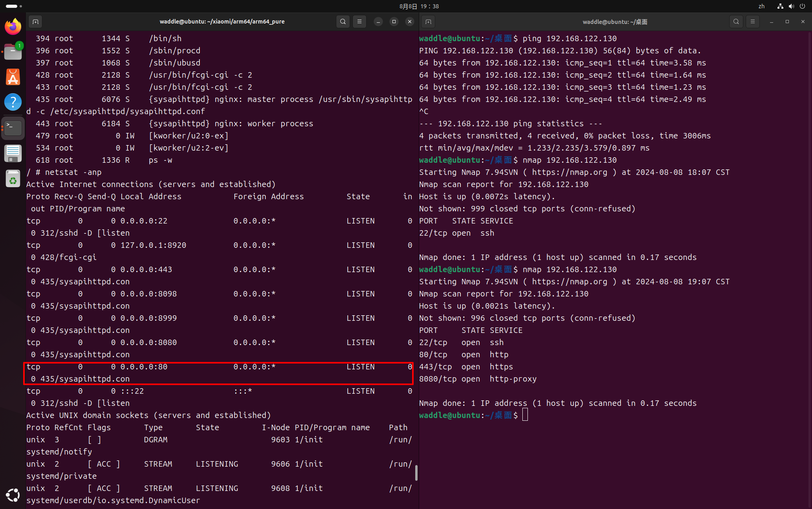
Task: Open the text editor dock icon
Action: (x=13, y=153)
